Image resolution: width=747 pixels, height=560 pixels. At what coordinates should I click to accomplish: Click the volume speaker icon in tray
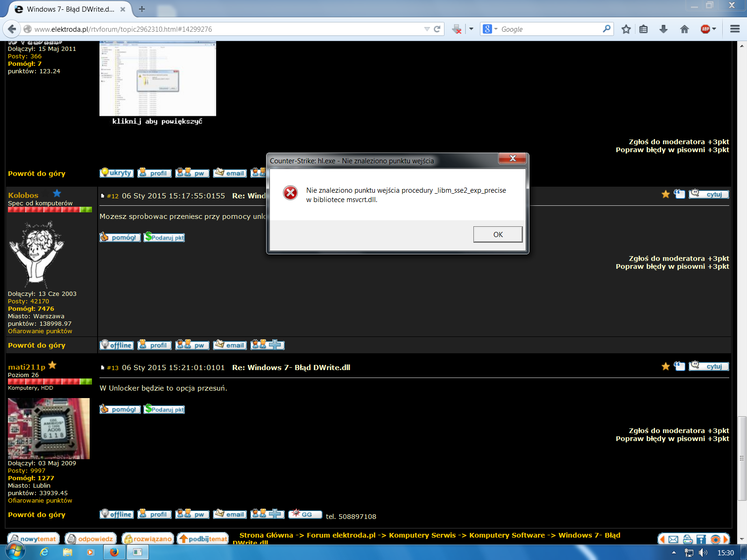703,553
